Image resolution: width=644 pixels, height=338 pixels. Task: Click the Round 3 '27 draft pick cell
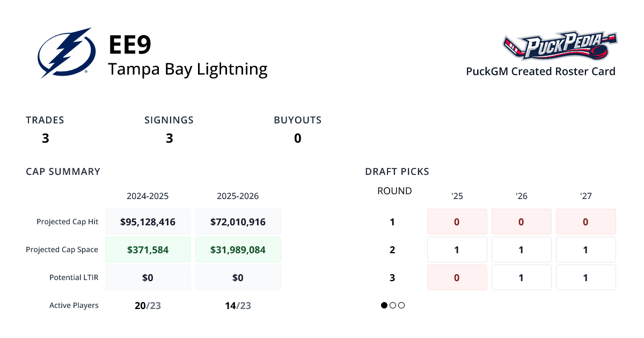[x=586, y=277]
